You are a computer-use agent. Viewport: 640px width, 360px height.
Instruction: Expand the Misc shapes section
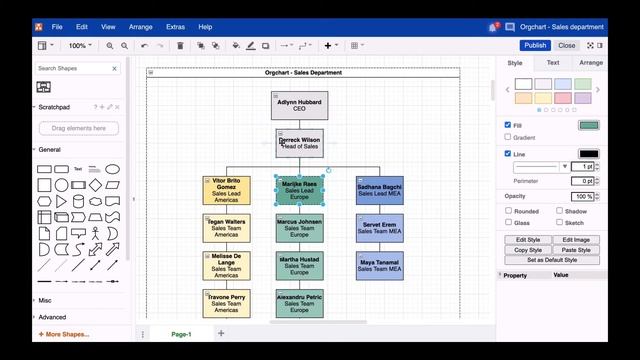[45, 300]
